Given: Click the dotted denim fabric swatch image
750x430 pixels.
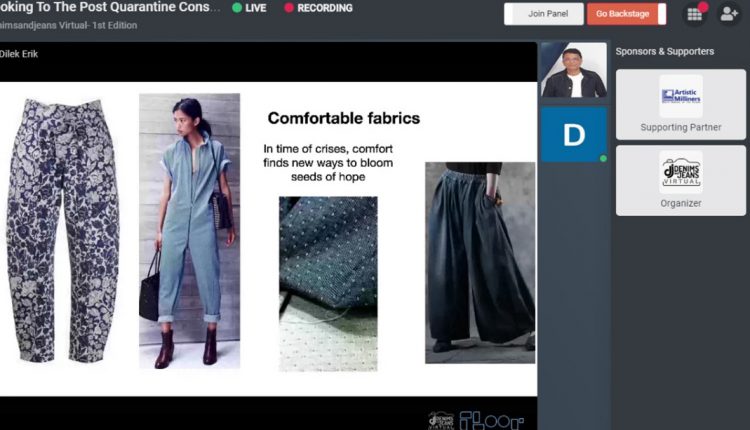Looking at the screenshot, I should pos(328,284).
